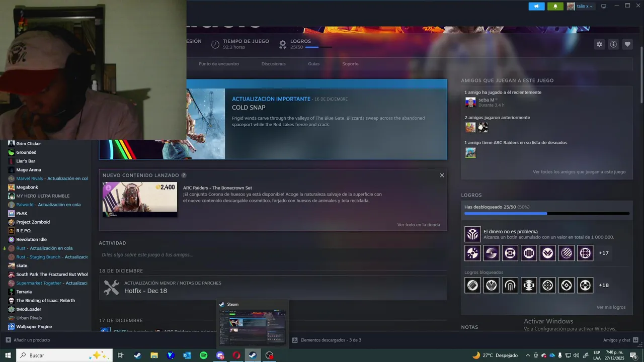Select Megabonk in library list
Viewport: 644px width, 362px height.
point(27,187)
